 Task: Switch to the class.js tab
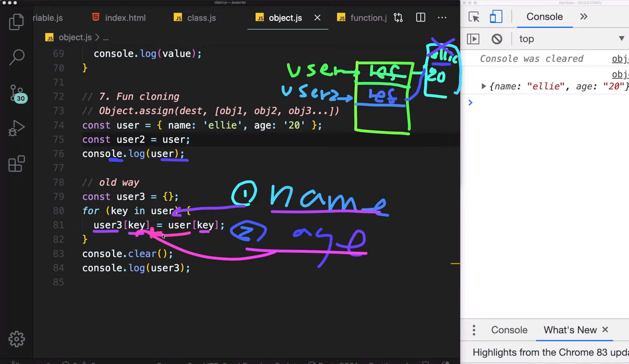click(x=195, y=18)
